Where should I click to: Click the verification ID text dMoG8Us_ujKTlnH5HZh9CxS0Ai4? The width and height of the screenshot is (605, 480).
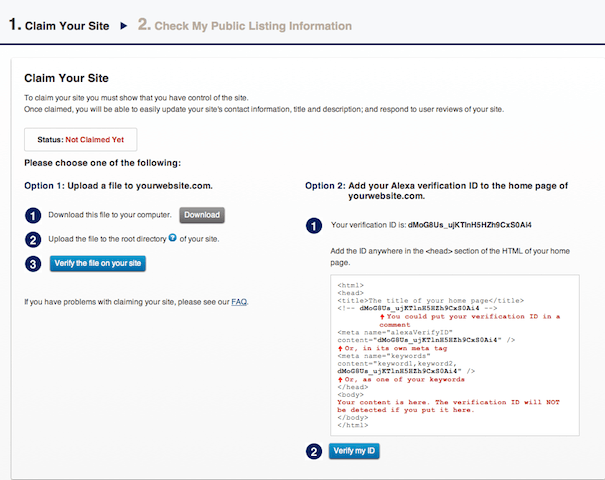[x=470, y=225]
